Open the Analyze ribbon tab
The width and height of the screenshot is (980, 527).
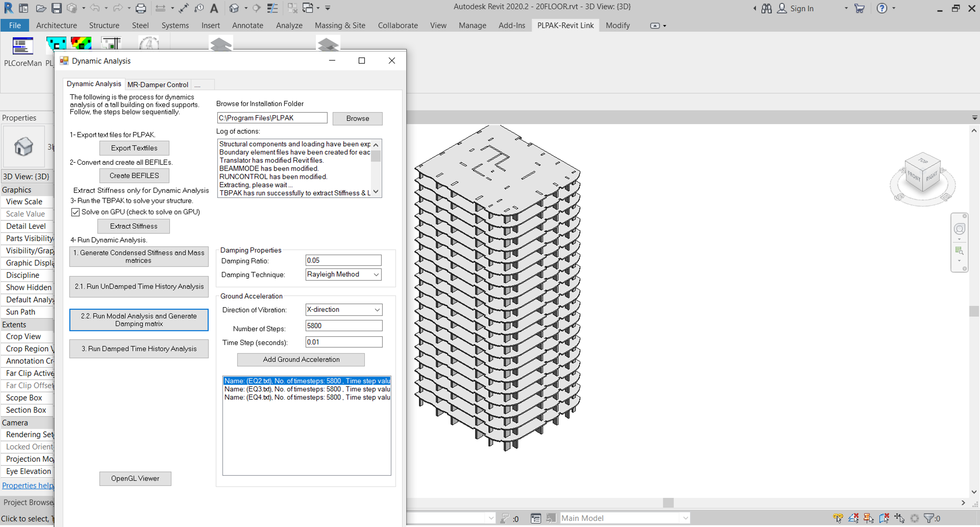pos(289,25)
